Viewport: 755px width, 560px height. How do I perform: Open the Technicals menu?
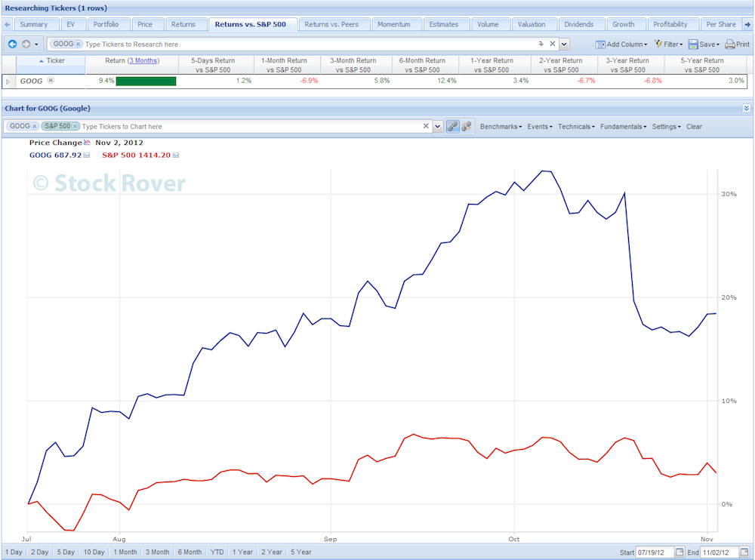click(576, 127)
